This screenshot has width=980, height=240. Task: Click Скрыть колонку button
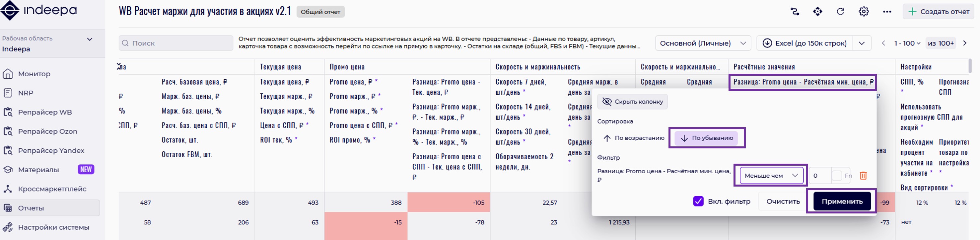click(632, 102)
